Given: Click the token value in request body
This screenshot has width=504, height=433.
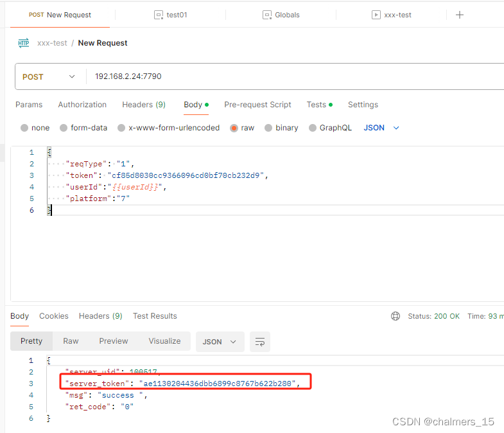Looking at the screenshot, I should tap(186, 175).
